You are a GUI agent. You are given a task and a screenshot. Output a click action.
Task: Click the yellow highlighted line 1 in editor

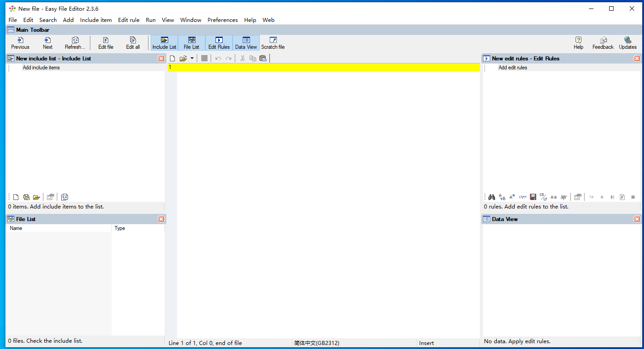tap(324, 68)
